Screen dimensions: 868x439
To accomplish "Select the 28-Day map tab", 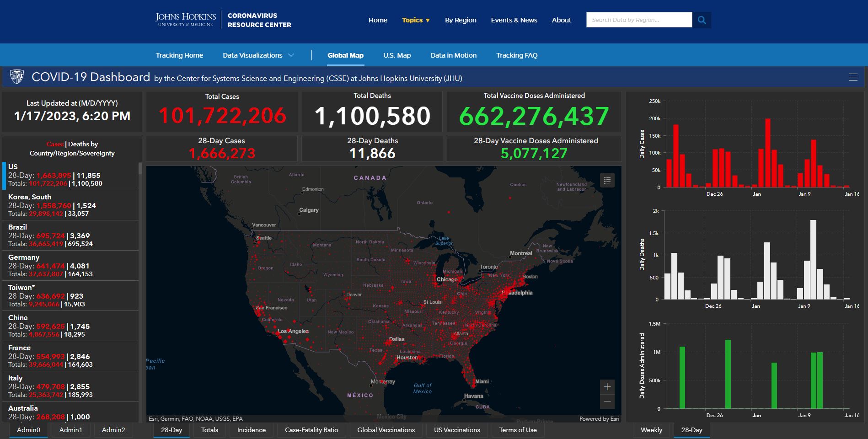I will point(171,430).
